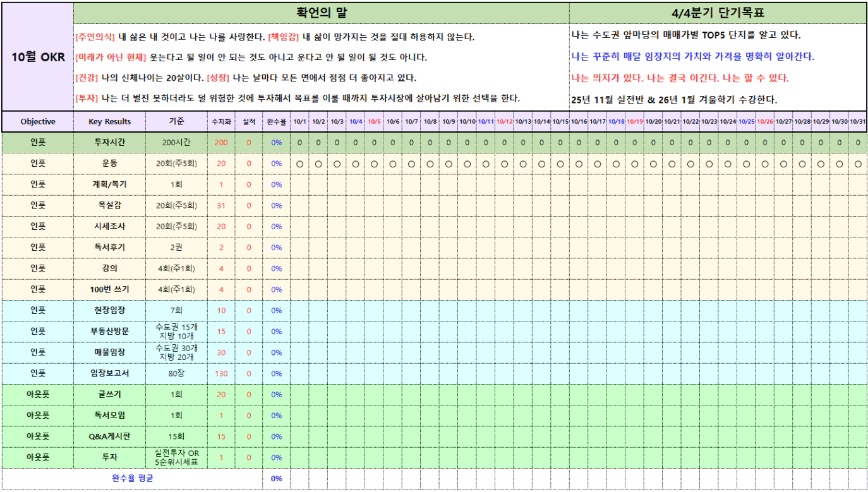868x492 pixels.
Task: Click the 매물임장 key result cell
Action: [x=110, y=352]
